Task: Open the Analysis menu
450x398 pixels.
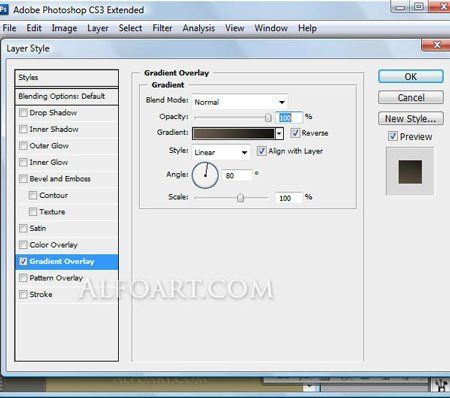Action: 199,28
